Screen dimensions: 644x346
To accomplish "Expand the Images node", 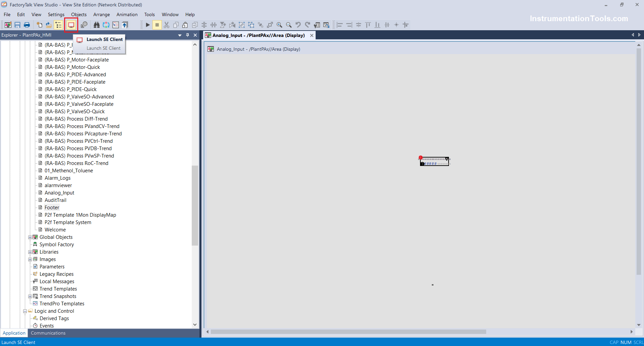I will click(x=30, y=259).
